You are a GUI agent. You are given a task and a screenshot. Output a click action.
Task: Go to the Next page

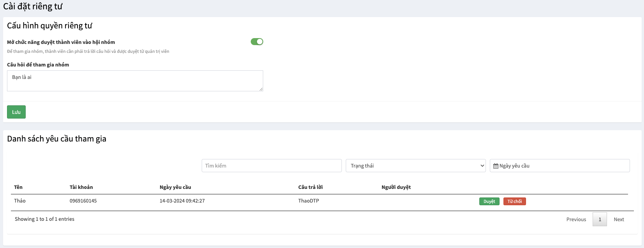pyautogui.click(x=619, y=219)
